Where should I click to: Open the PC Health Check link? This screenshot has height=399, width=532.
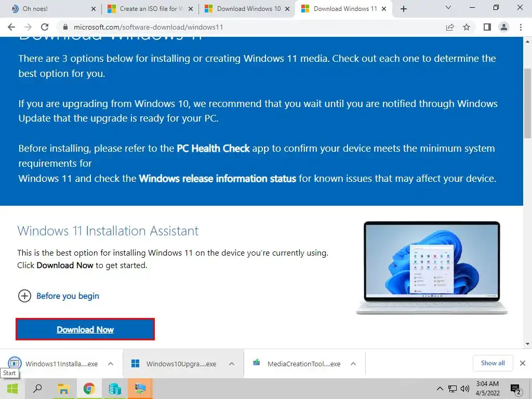coord(213,148)
